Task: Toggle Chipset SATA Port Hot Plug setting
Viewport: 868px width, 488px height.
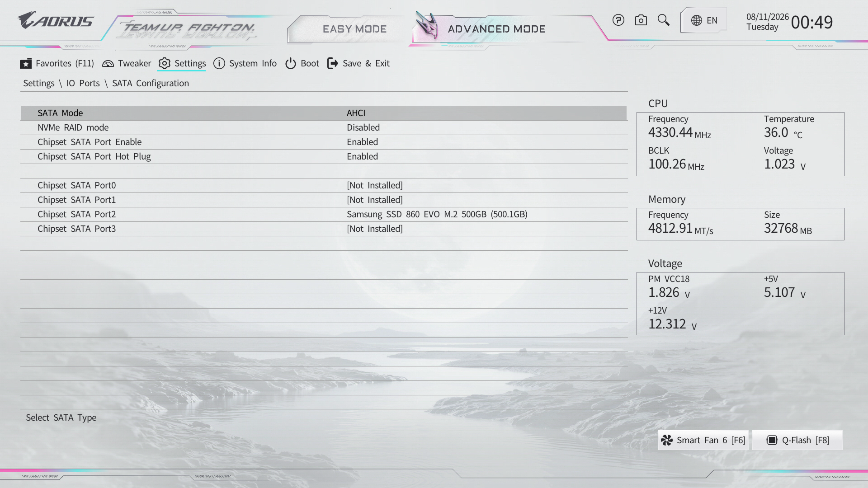Action: coord(324,156)
